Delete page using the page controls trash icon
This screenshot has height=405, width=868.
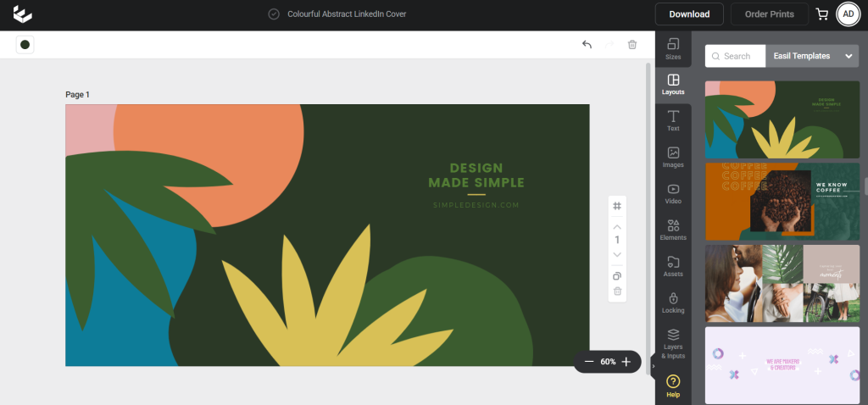pos(617,291)
